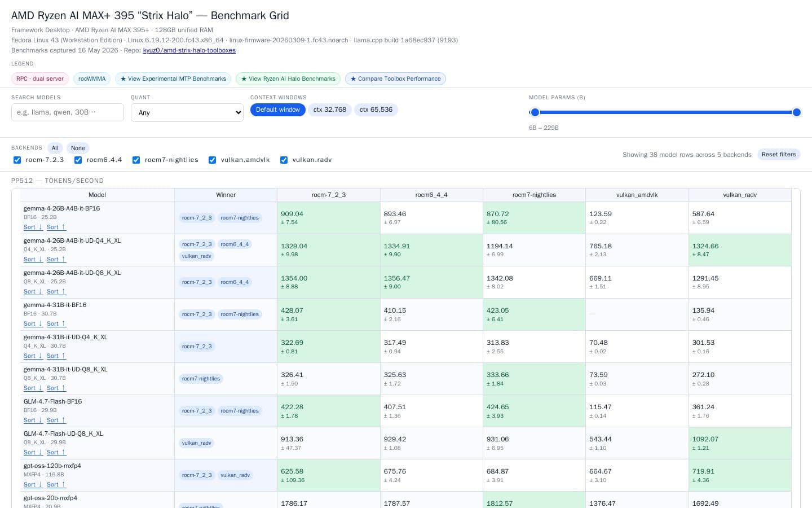Sort ascending on gemma-4-31B-it-BF16 row
Image resolution: width=812 pixels, height=508 pixels.
coord(56,323)
